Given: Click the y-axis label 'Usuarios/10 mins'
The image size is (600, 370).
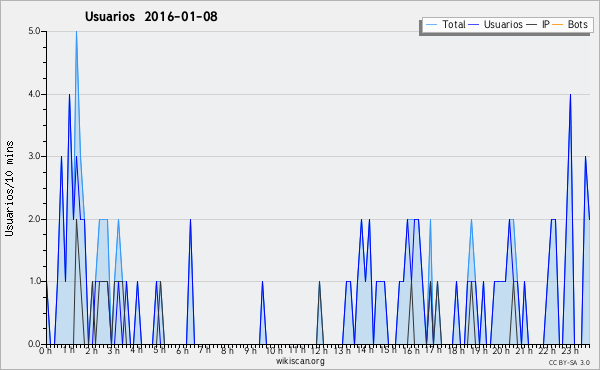Looking at the screenshot, I should click(x=9, y=188).
